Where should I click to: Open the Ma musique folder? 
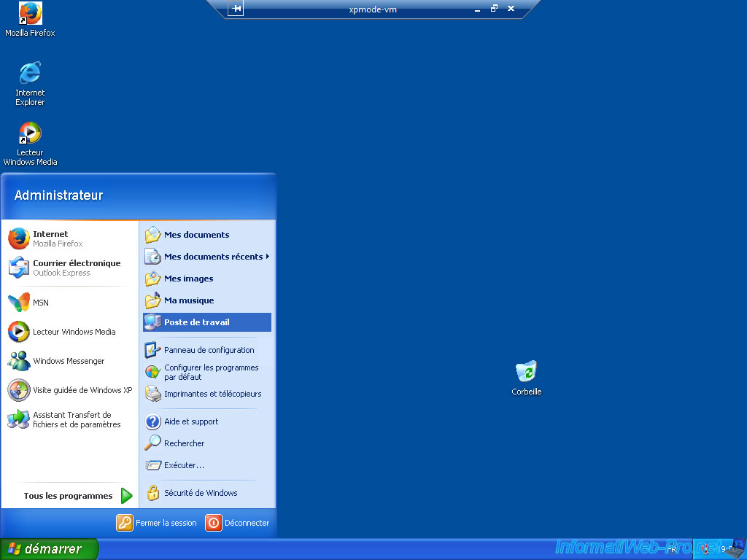pyautogui.click(x=207, y=300)
